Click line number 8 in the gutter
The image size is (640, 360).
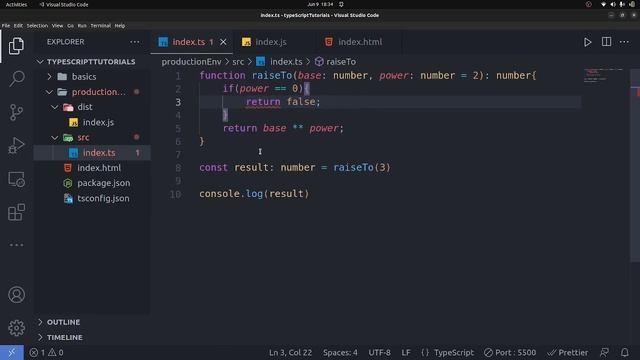(178, 168)
